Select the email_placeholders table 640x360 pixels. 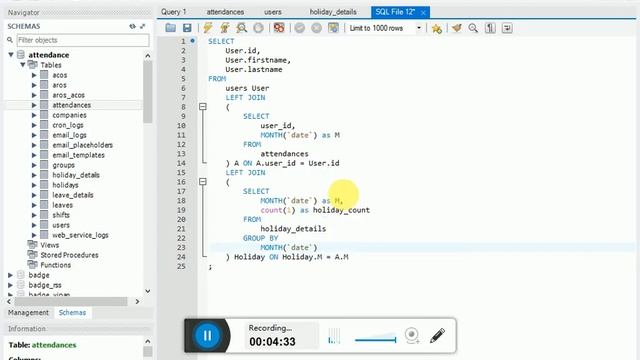pos(82,145)
